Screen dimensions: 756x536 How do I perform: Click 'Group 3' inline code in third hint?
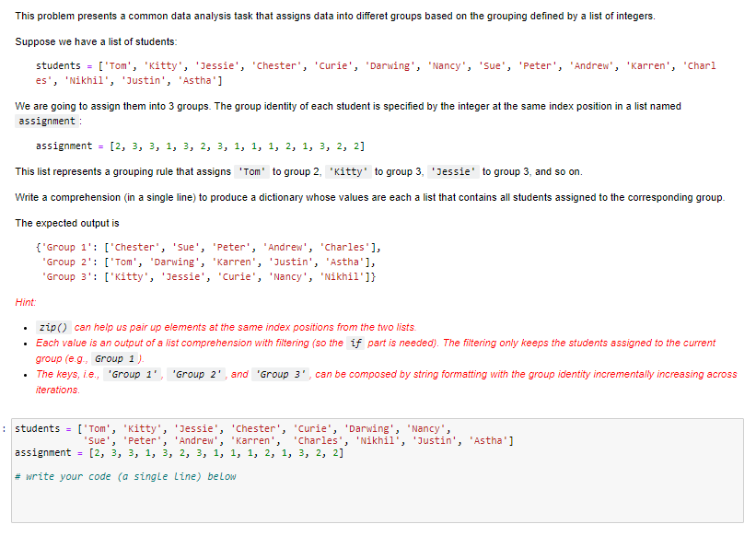281,374
